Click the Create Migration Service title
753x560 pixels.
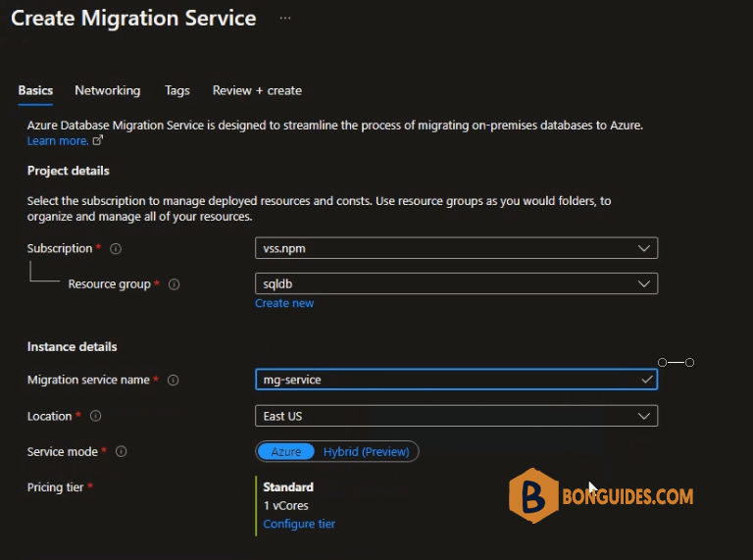133,19
